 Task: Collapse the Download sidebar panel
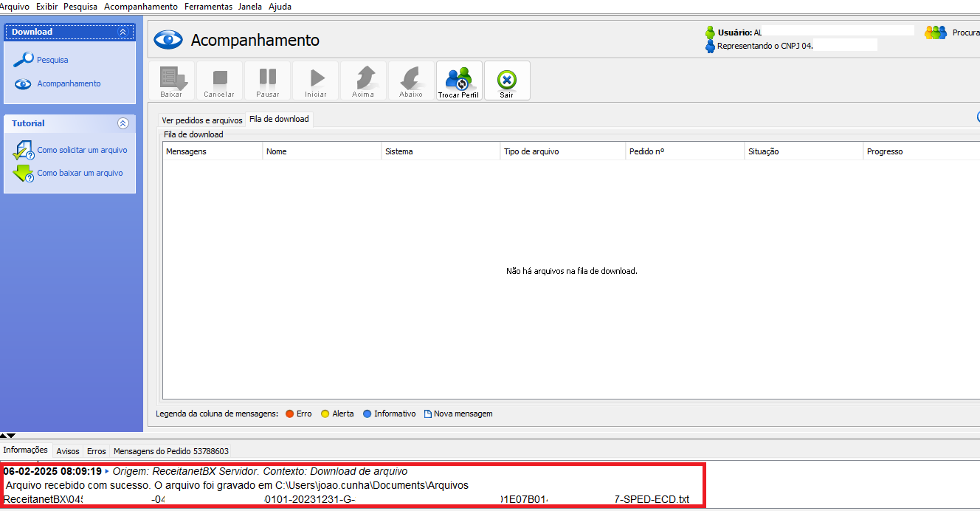pos(122,32)
